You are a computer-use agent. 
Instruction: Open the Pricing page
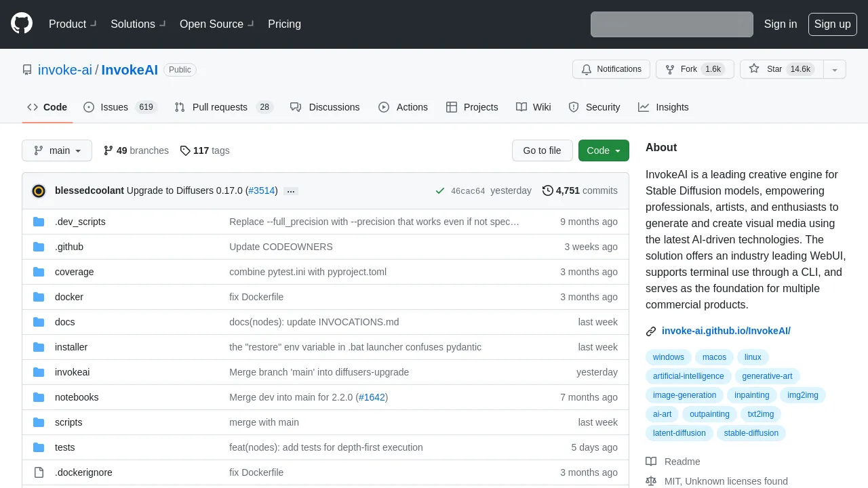click(x=284, y=24)
